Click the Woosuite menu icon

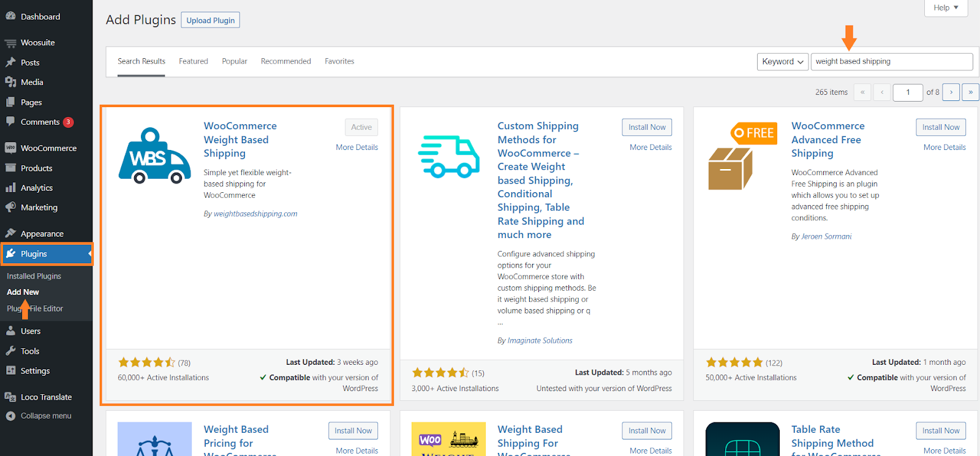click(x=10, y=43)
